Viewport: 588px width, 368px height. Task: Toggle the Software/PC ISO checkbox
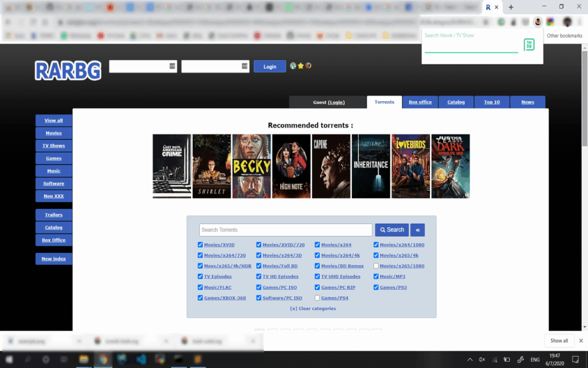coord(259,298)
